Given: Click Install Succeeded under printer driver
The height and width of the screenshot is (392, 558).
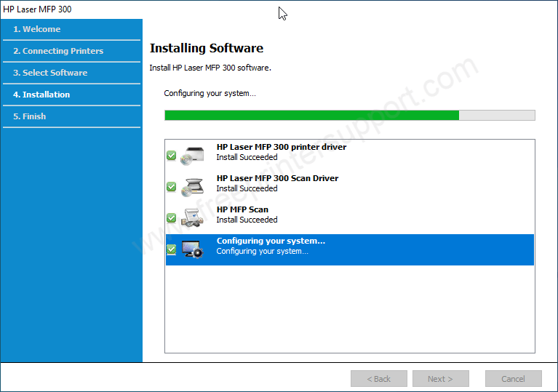Looking at the screenshot, I should (x=247, y=157).
